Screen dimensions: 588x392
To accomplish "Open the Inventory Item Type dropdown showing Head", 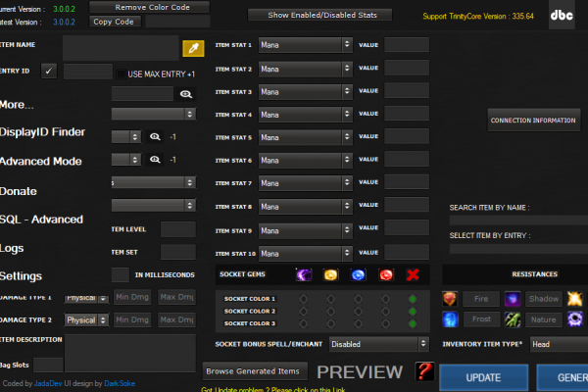I will pyautogui.click(x=559, y=344).
